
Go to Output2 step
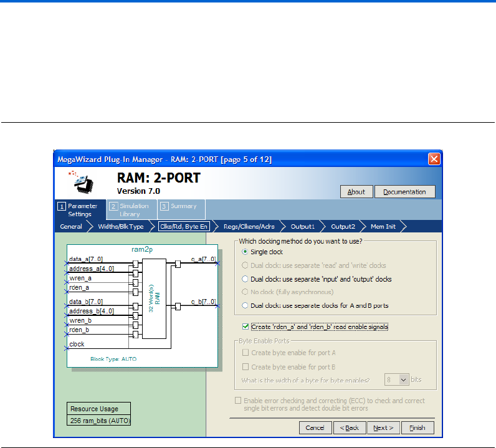(x=343, y=227)
